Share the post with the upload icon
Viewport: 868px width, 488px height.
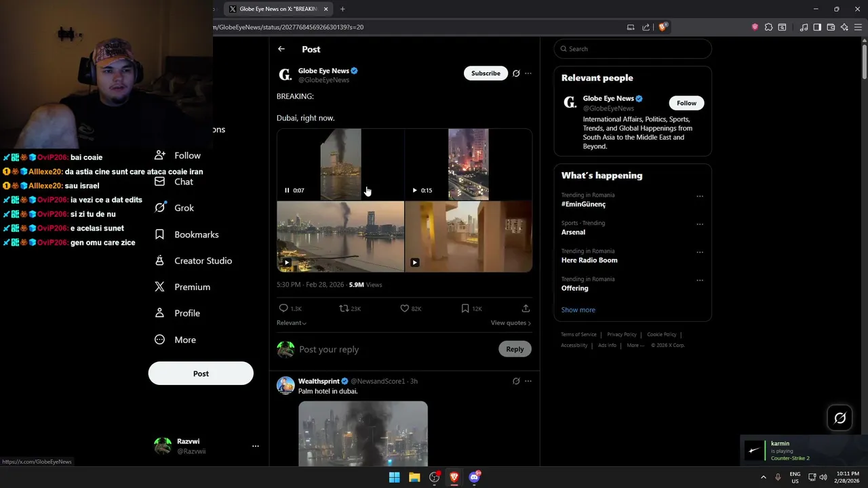(526, 308)
